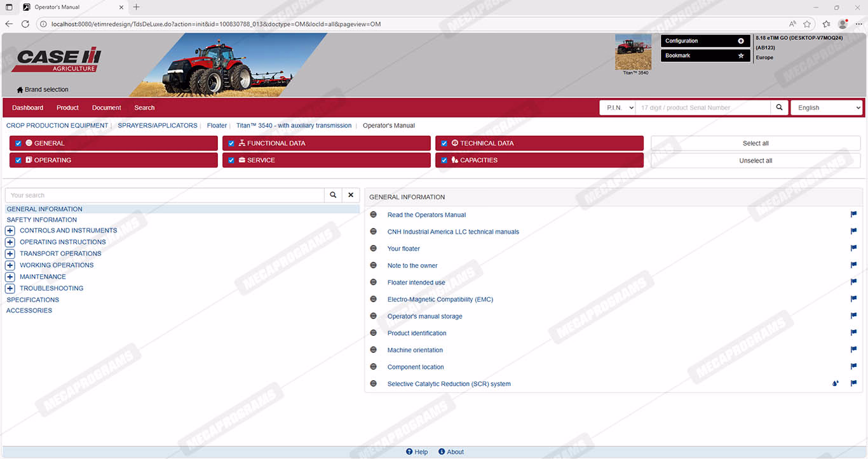868x459 pixels.
Task: Uncheck the SERVICE filter checkbox
Action: [231, 161]
